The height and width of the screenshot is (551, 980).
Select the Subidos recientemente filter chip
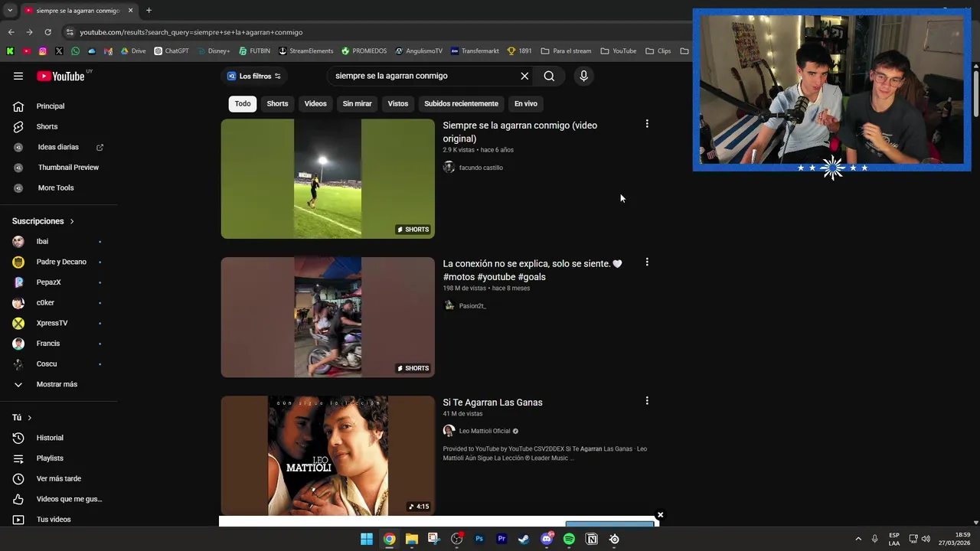(x=461, y=103)
